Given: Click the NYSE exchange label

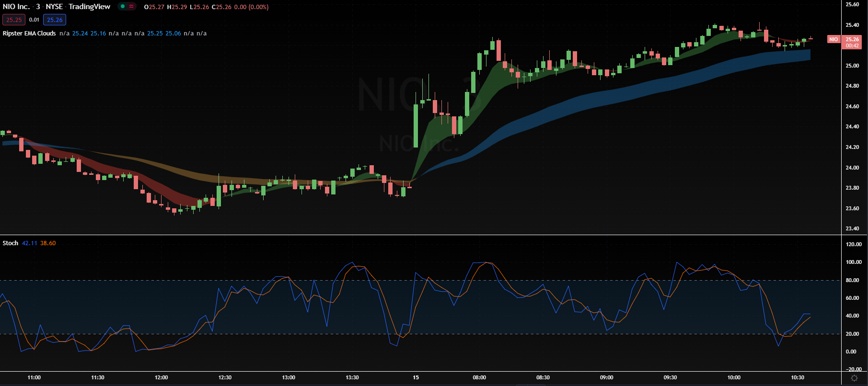Looking at the screenshot, I should click(x=54, y=7).
